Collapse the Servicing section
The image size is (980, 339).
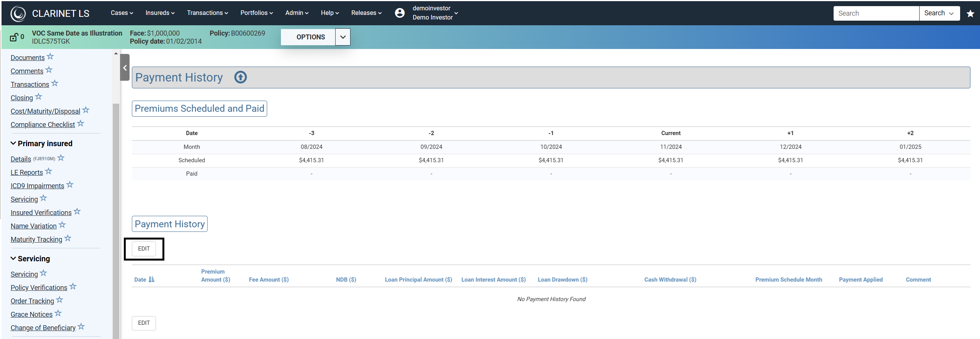pos(30,259)
